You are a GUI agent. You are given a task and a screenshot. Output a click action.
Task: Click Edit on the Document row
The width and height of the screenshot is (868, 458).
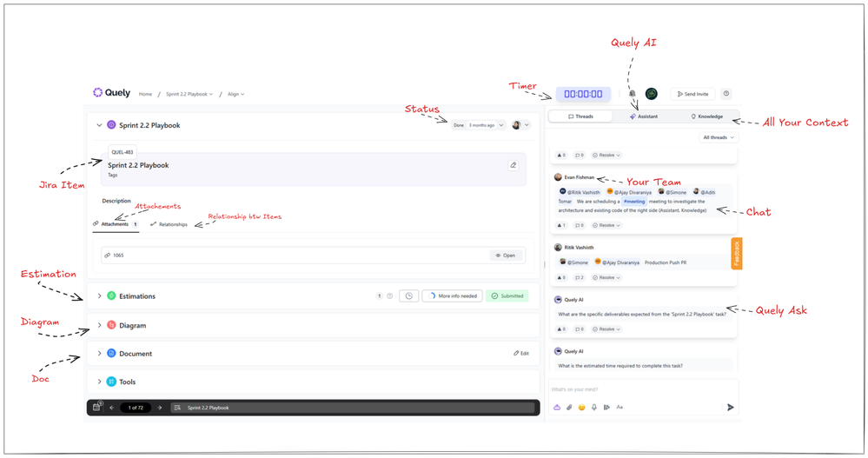point(521,354)
